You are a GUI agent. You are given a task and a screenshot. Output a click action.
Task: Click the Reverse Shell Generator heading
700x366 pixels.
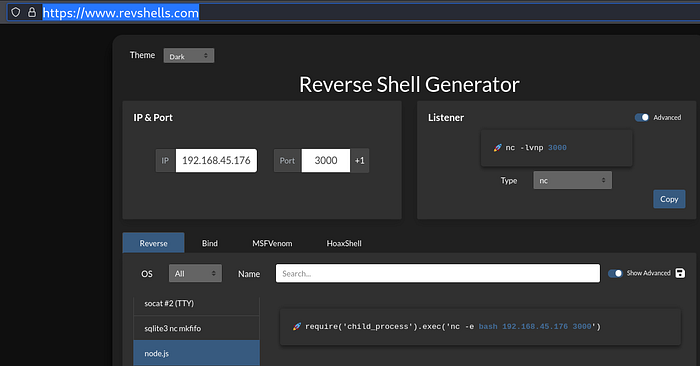(x=409, y=85)
